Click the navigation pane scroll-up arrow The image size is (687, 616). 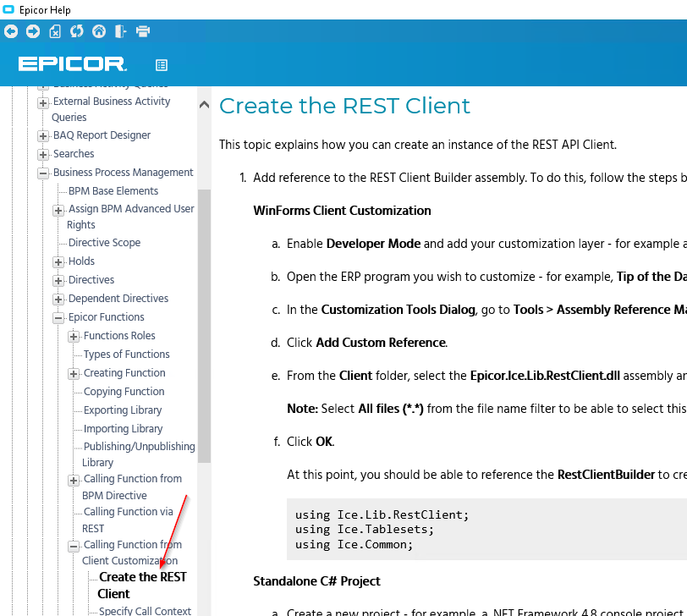point(204,105)
